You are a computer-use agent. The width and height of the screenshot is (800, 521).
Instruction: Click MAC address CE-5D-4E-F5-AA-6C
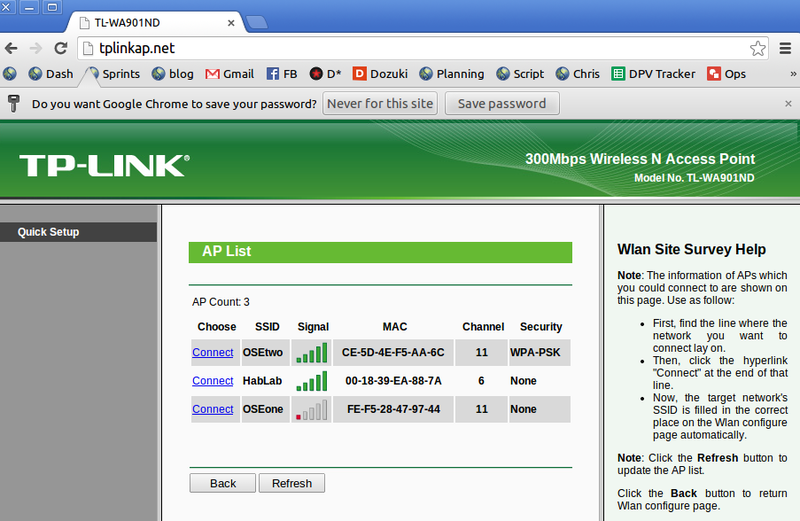(x=393, y=353)
